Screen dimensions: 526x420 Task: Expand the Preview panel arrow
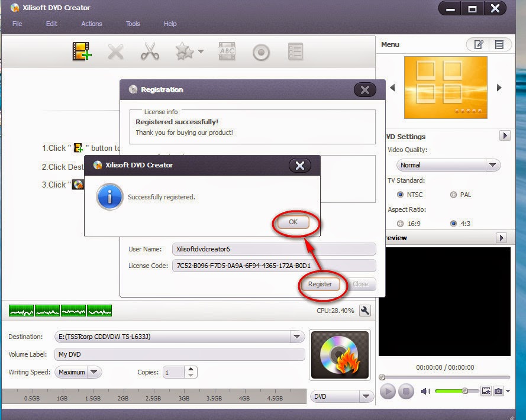501,238
